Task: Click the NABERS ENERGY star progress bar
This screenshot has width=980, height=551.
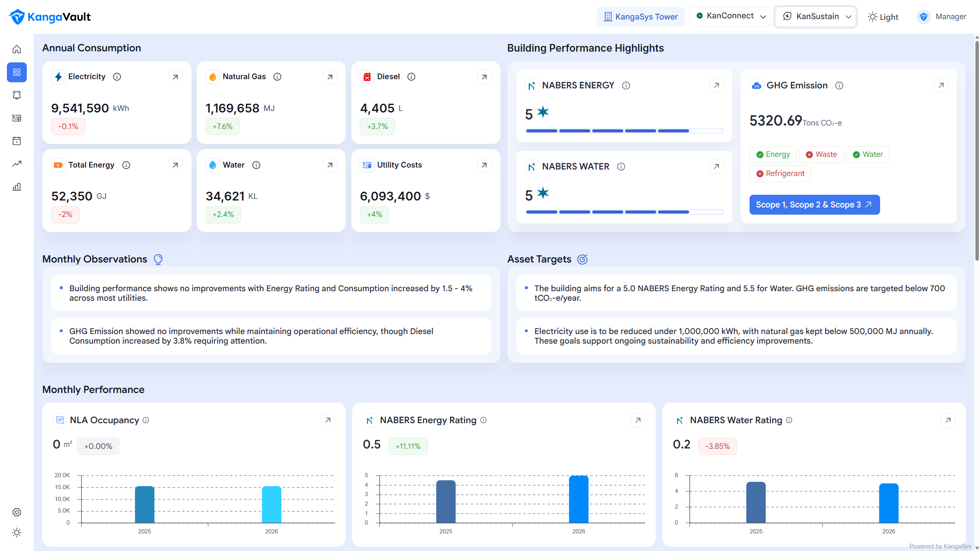Action: [x=624, y=131]
